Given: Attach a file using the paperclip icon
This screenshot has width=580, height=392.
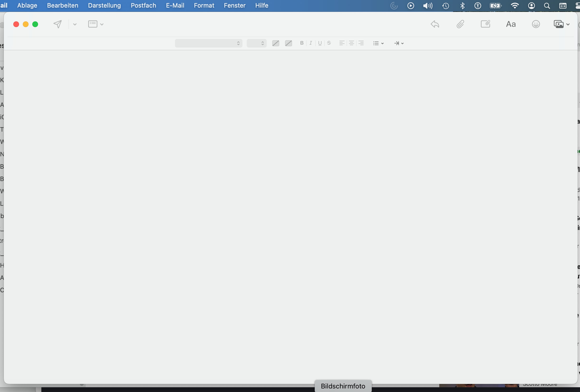Looking at the screenshot, I should tap(460, 24).
